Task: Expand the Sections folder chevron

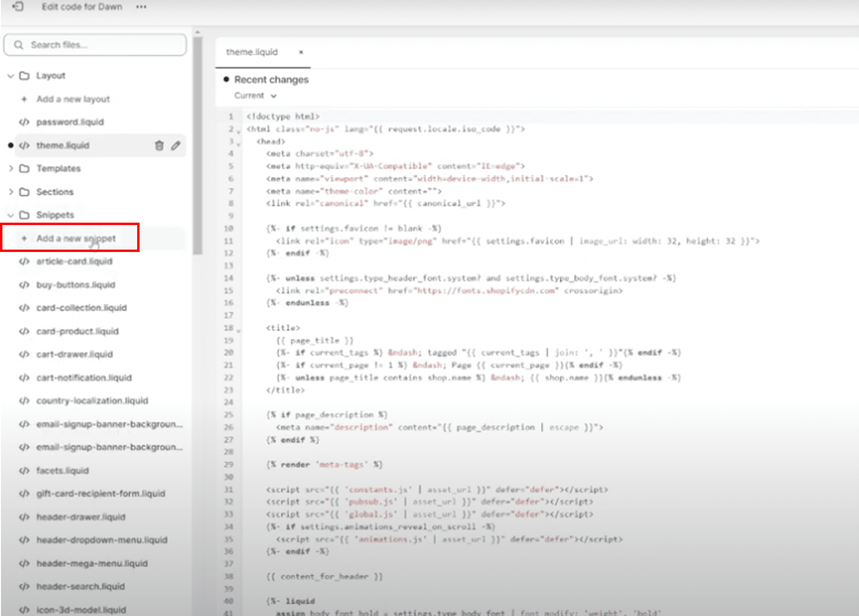Action: 11,192
